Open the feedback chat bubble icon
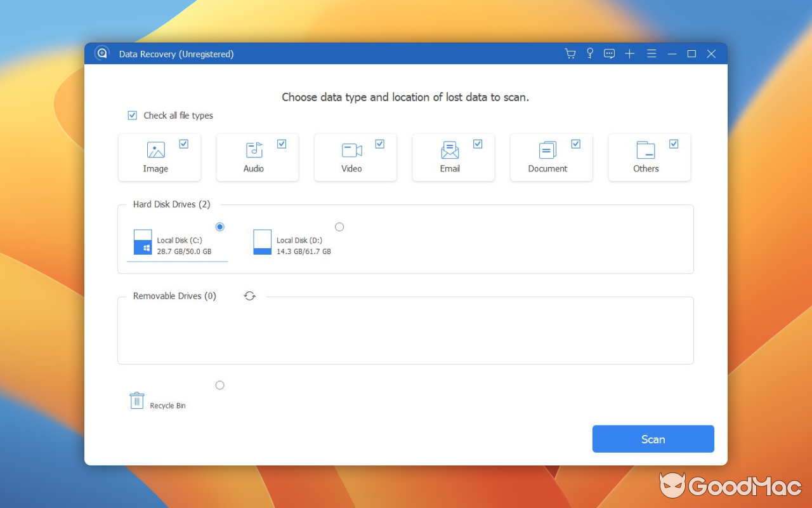 [609, 54]
